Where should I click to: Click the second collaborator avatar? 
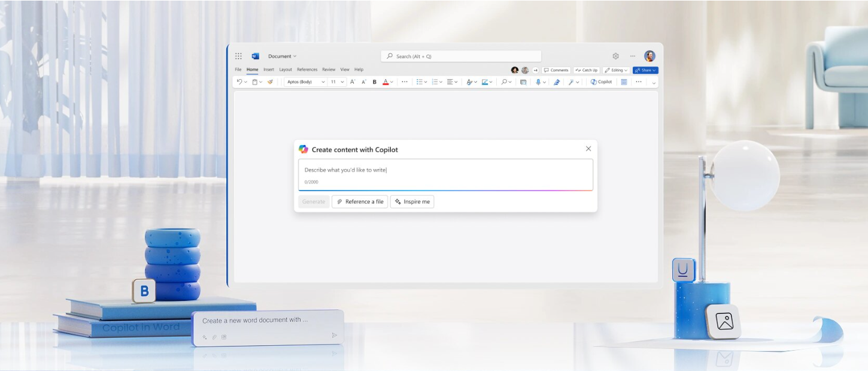click(525, 70)
